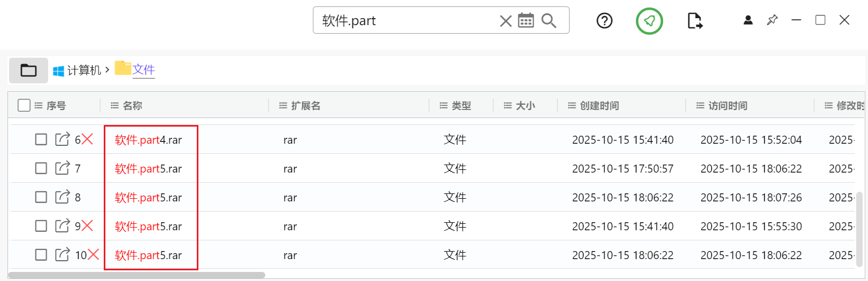Click the magnifier search icon
The image size is (868, 281).
(549, 21)
